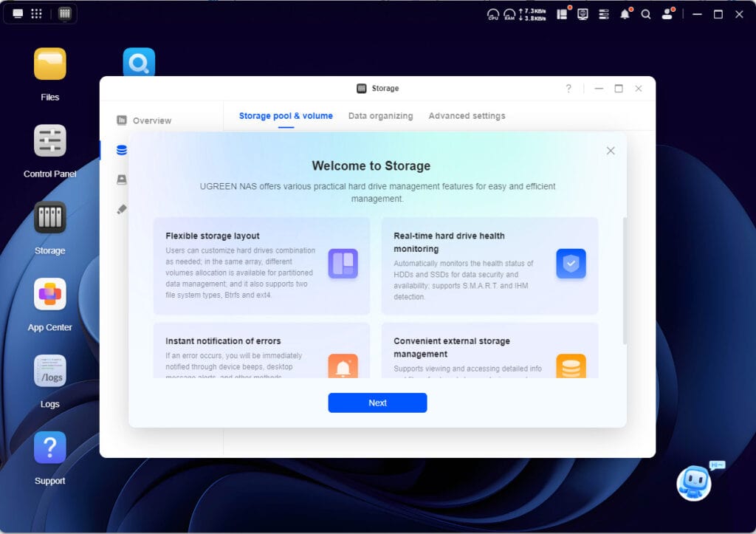Open the Support help icon
The height and width of the screenshot is (534, 756).
pos(50,448)
